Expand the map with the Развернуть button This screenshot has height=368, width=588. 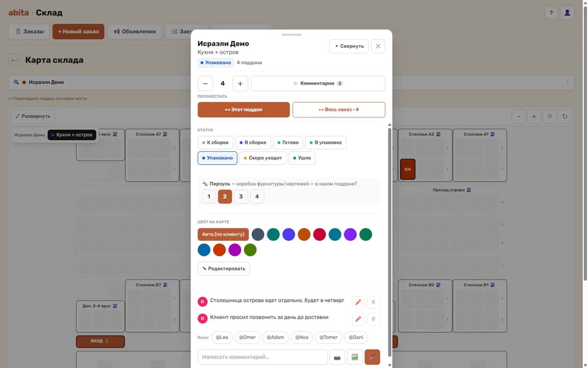[33, 116]
